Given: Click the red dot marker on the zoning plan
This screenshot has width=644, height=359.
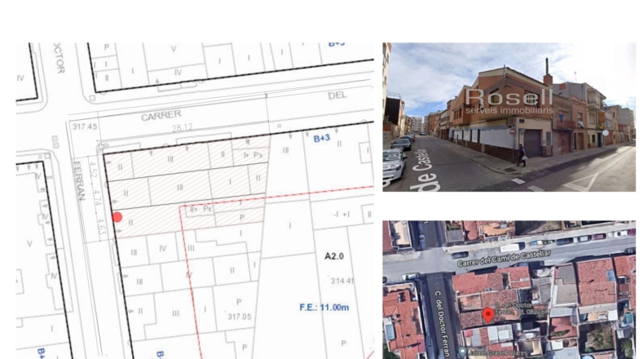Looking at the screenshot, I should coord(117,217).
